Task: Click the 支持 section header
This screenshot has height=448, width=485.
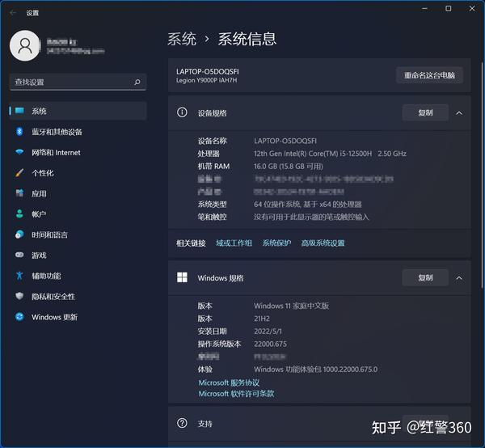Action: (319, 423)
